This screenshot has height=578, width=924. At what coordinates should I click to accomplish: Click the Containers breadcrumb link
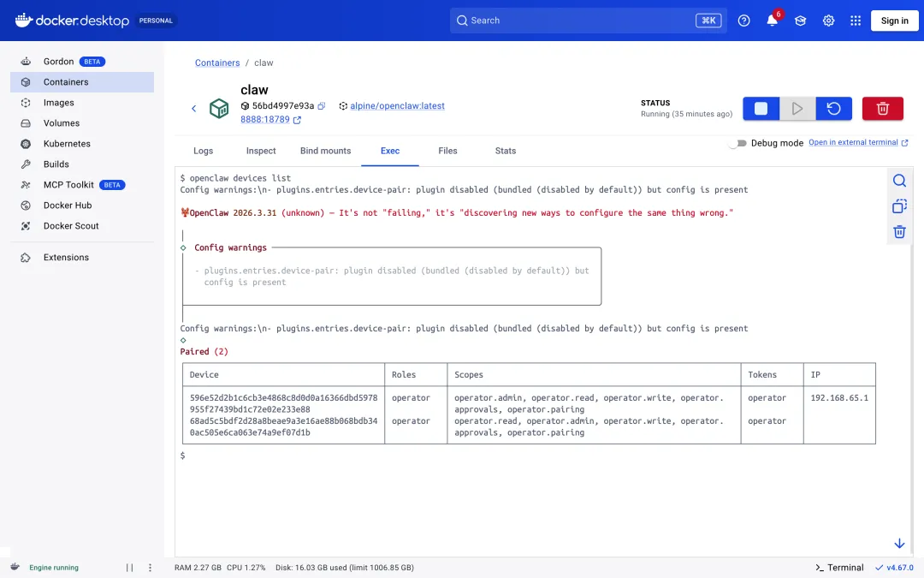click(x=217, y=63)
